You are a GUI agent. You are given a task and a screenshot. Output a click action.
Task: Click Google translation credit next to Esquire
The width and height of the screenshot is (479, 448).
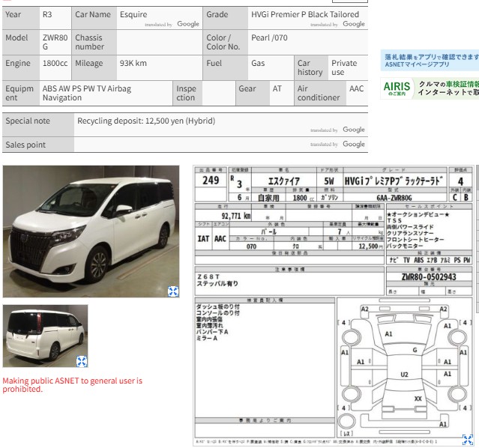coord(172,24)
